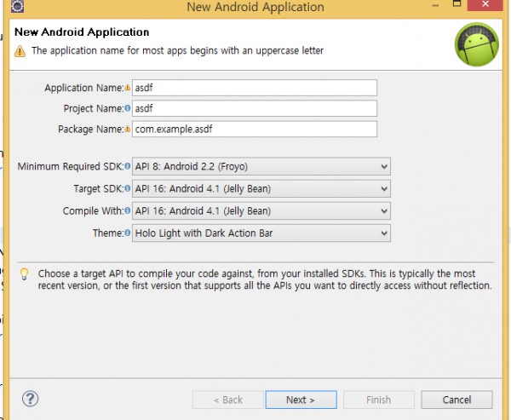Click the Package Name text field
The height and width of the screenshot is (420, 511).
(x=255, y=129)
